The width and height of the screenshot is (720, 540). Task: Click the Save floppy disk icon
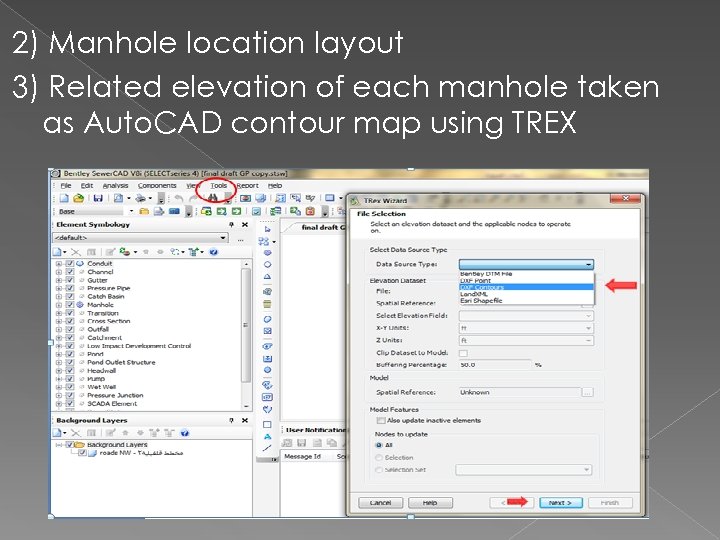coord(98,198)
